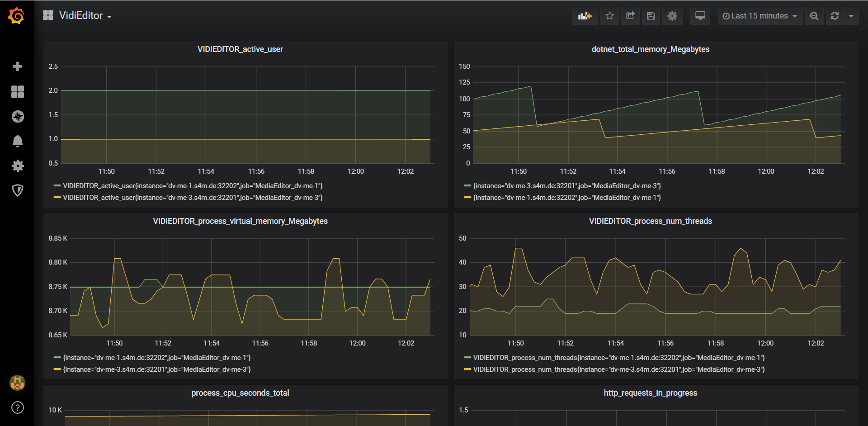Open the Share dashboard icon
The height and width of the screenshot is (426, 868).
(x=630, y=15)
